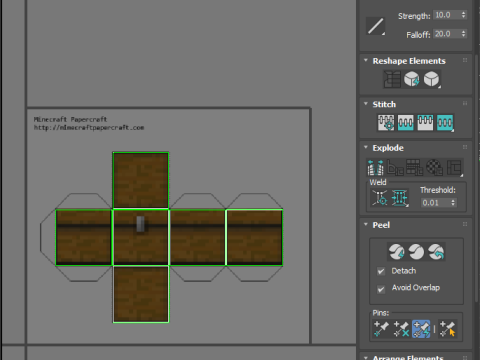This screenshot has width=480, height=360.
Task: Uncheck the Avoid Overlap checkbox
Action: coord(381,289)
